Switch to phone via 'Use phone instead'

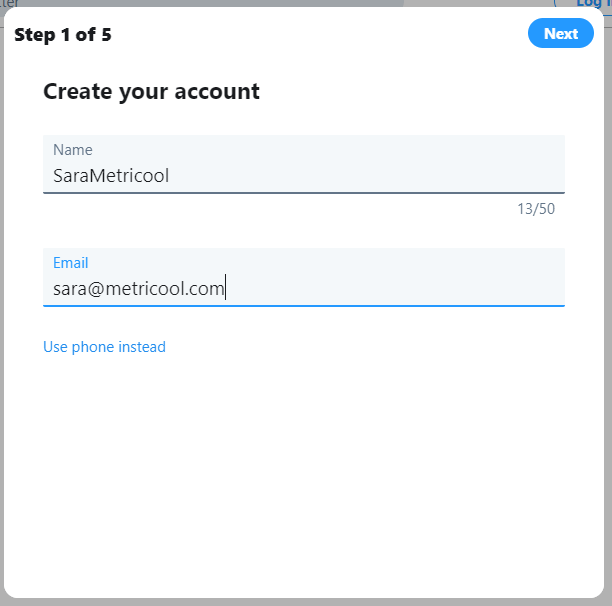(104, 347)
